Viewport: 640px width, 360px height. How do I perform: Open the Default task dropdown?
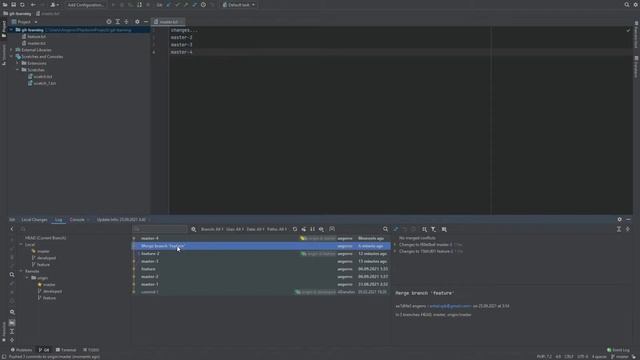tap(239, 5)
